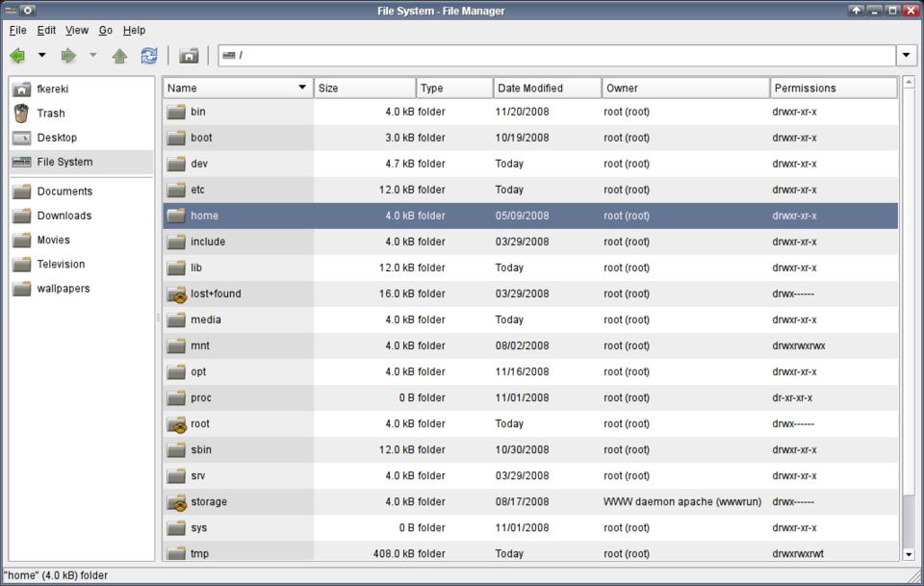Sort by the Size column header
The image size is (924, 586).
pos(365,89)
